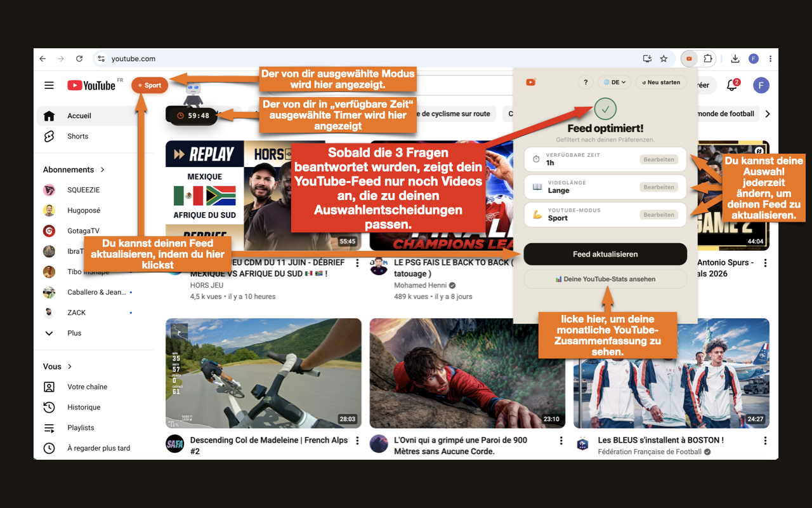Open Deine YouTube-Stats ansehen
812x508 pixels.
point(605,279)
